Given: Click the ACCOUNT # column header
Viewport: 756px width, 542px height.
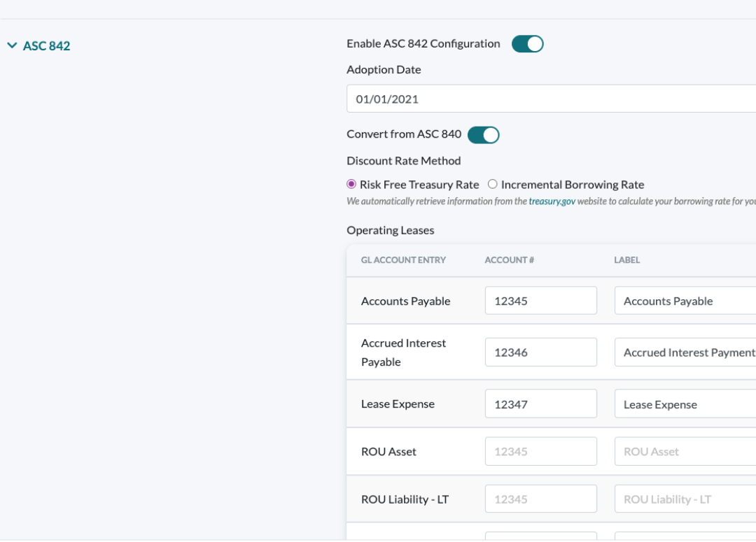Looking at the screenshot, I should 509,259.
